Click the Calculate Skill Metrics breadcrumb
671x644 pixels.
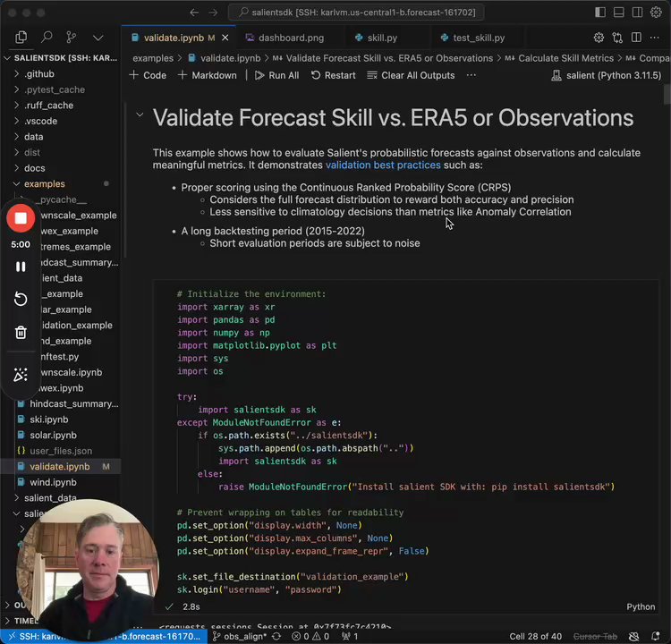pyautogui.click(x=565, y=58)
